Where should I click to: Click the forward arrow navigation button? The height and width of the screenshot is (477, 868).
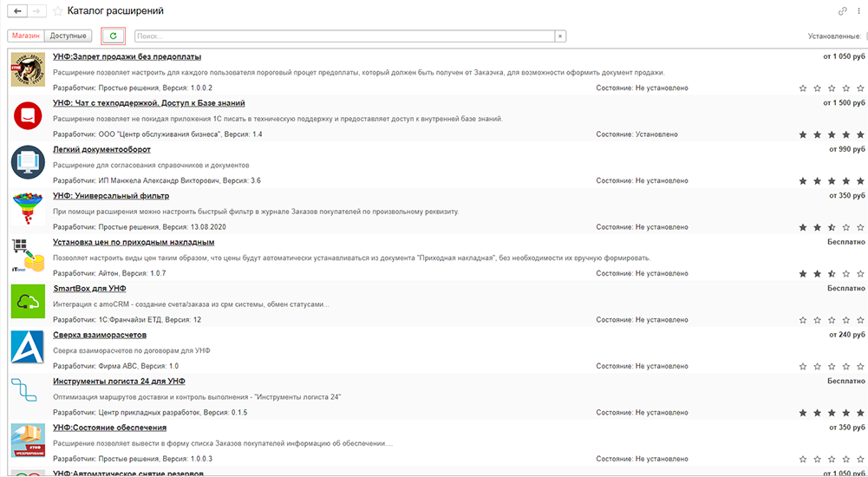pyautogui.click(x=37, y=11)
